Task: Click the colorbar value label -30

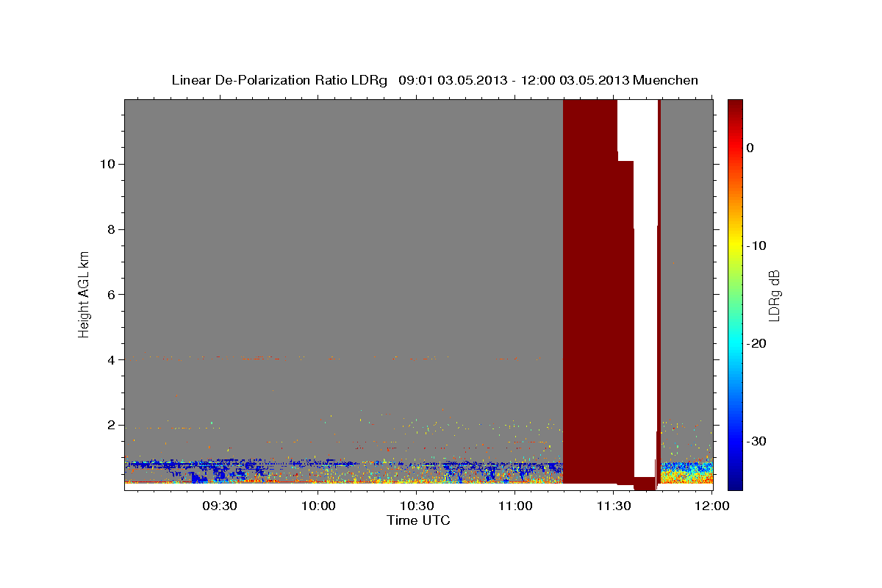Action: 757,441
